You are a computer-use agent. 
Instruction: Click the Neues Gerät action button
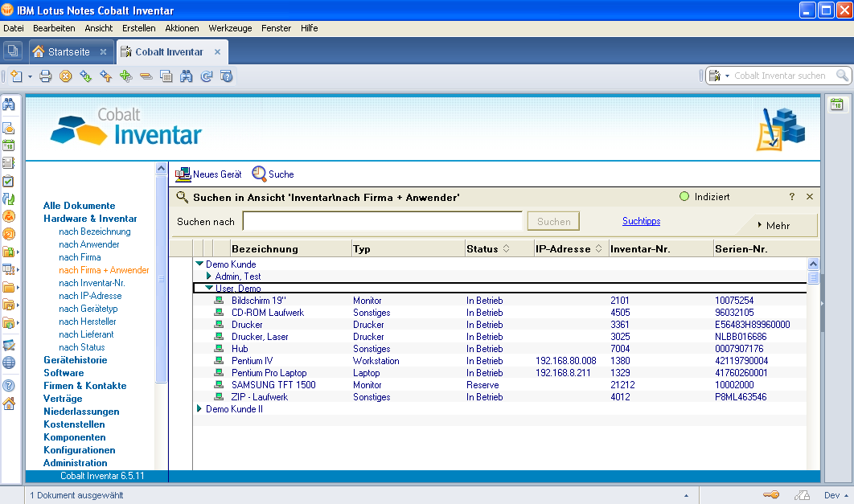(208, 174)
